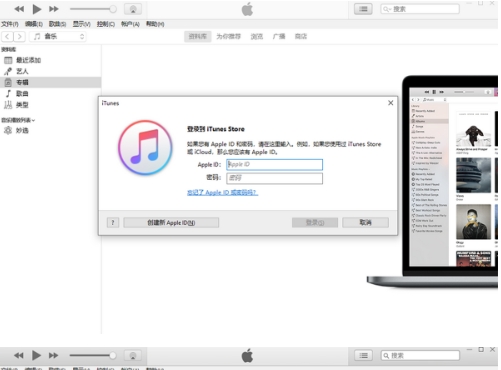Screen dimensions: 501x370
Task: Collapse the 音乐播放列表 section arrow
Action: point(33,120)
